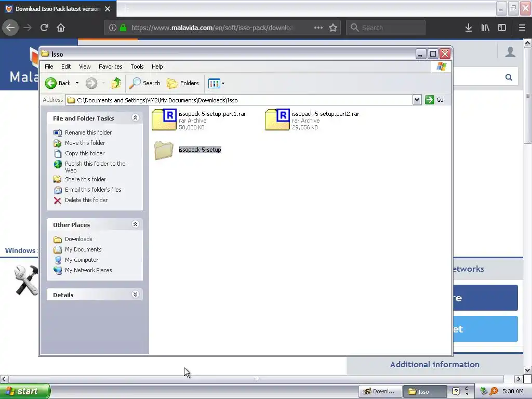532x399 pixels.
Task: Open the Back history dropdown arrow
Action: click(77, 83)
